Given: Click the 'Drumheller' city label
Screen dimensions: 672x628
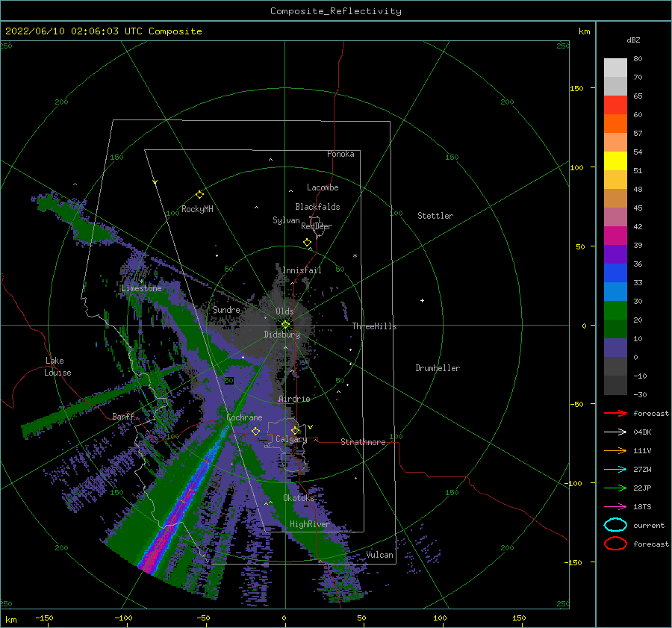Looking at the screenshot, I should [x=438, y=368].
